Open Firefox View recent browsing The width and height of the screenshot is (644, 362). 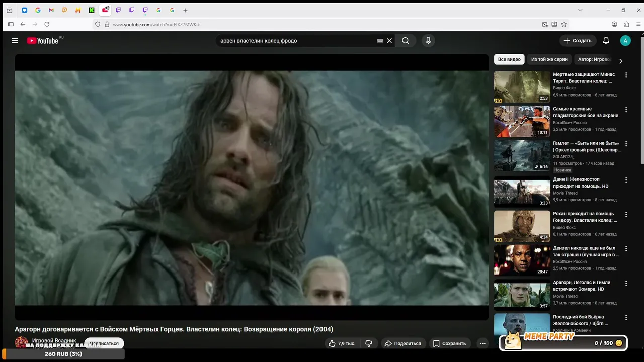tap(9, 10)
